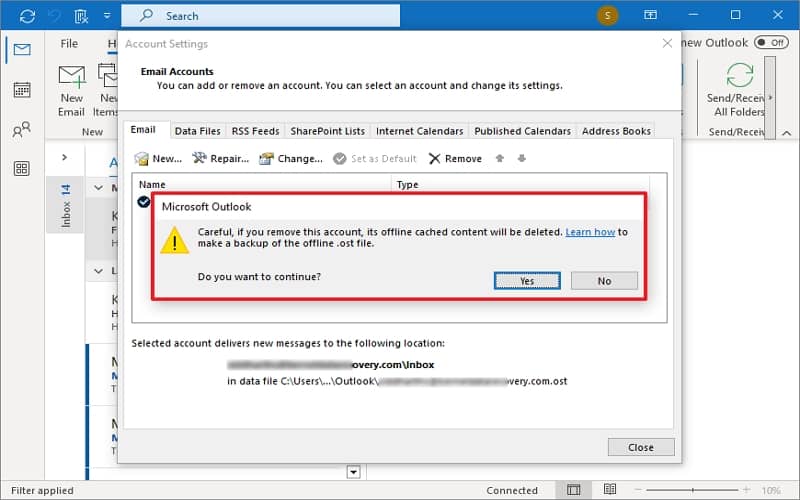Collapse the ribbon with chevron arrow
Viewport: 800px width, 500px height.
pos(787,133)
